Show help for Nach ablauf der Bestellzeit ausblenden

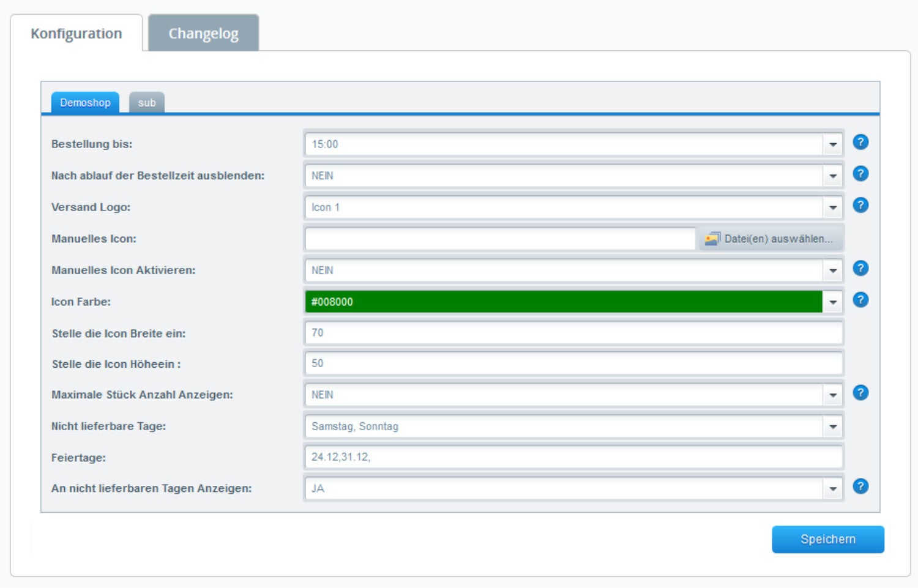point(860,174)
